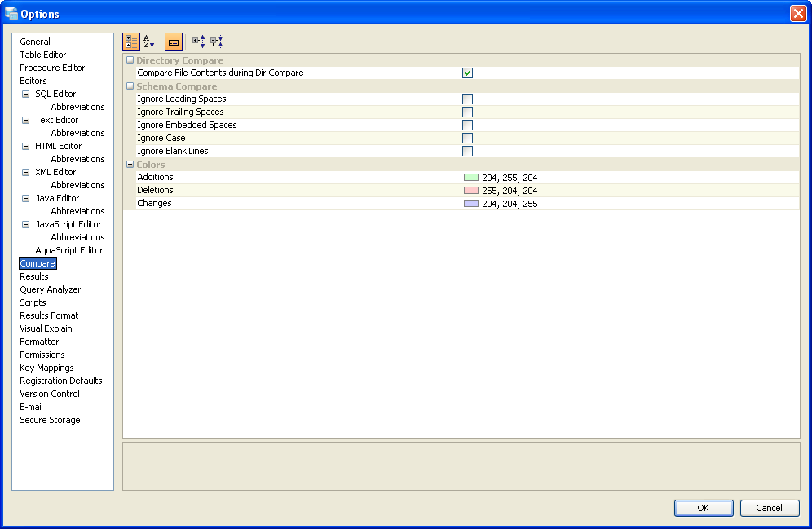Enable Ignore Trailing Spaces
Viewport: 812px width, 529px height.
coord(467,112)
